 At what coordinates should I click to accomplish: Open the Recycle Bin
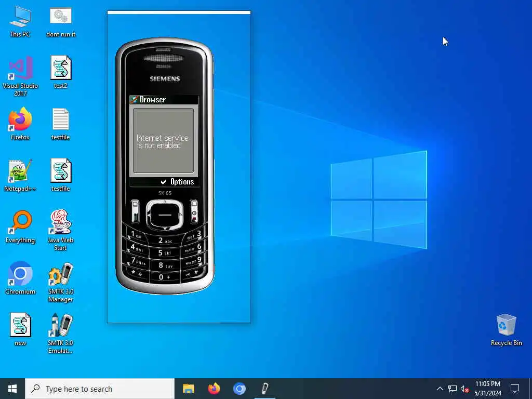(506, 330)
